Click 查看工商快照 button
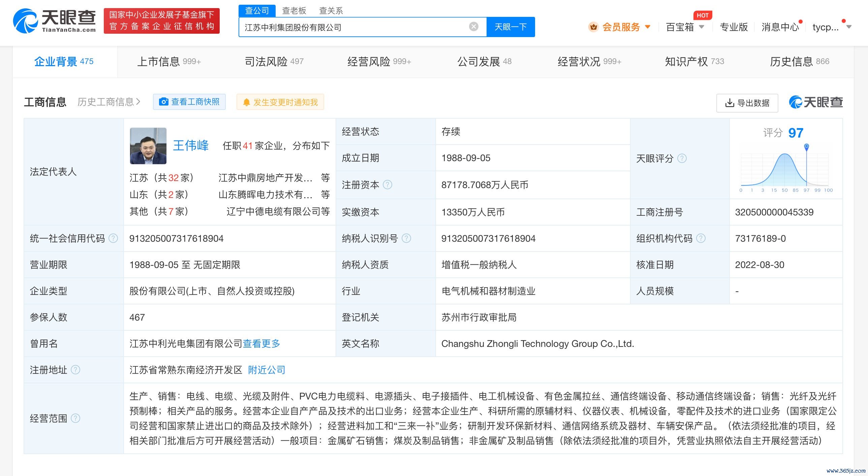This screenshot has width=868, height=476. click(189, 102)
